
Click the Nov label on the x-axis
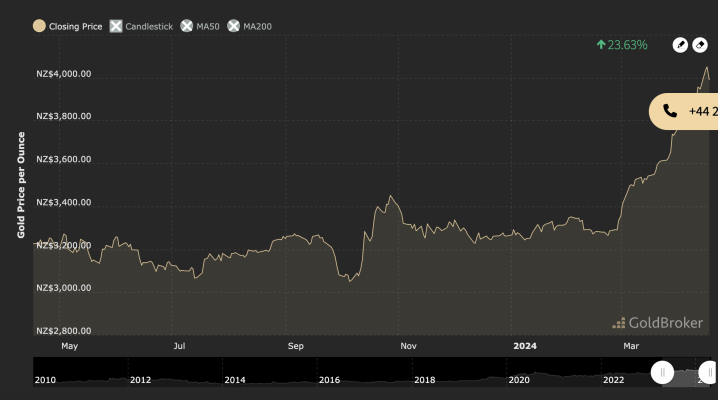(x=408, y=346)
